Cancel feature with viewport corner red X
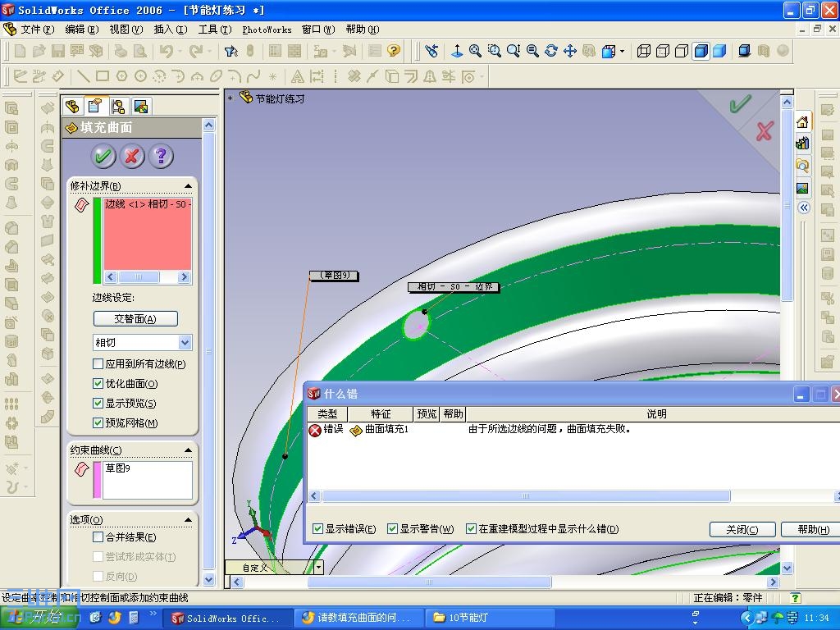 coord(765,130)
